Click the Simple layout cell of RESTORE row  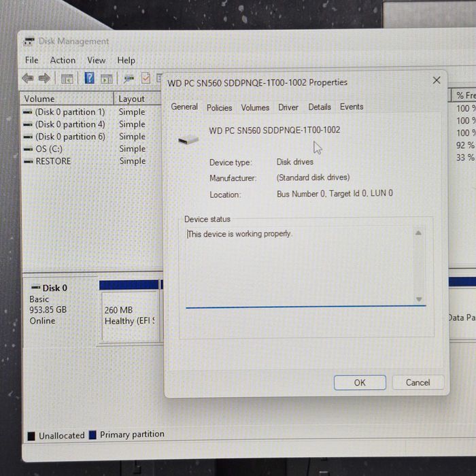[133, 161]
